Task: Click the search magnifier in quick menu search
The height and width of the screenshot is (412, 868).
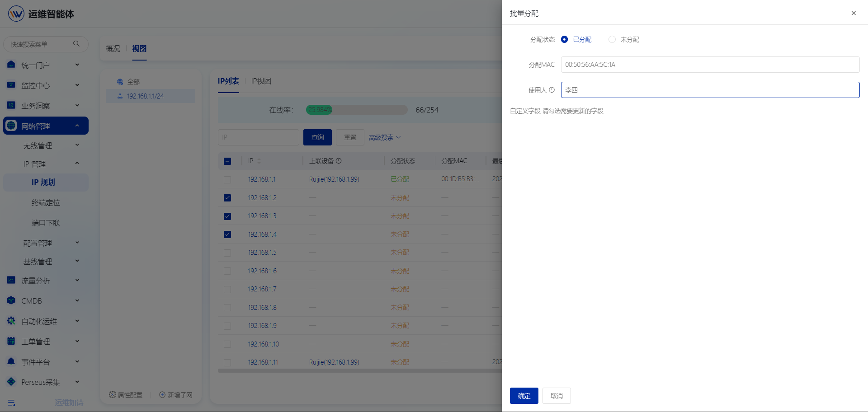Action: tap(76, 44)
